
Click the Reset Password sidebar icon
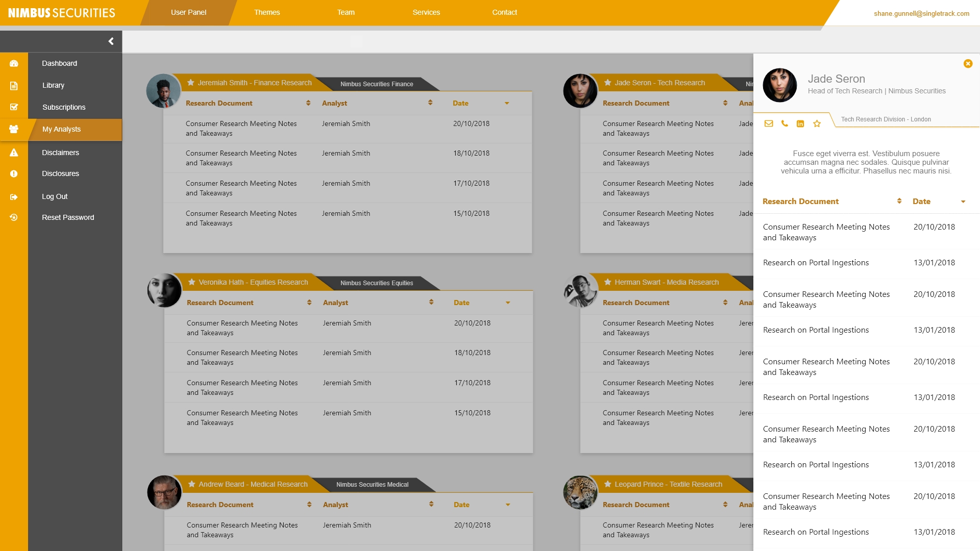(14, 217)
